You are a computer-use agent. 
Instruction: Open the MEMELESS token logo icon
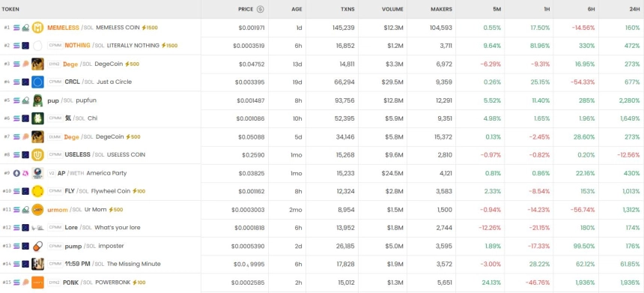[x=37, y=28]
